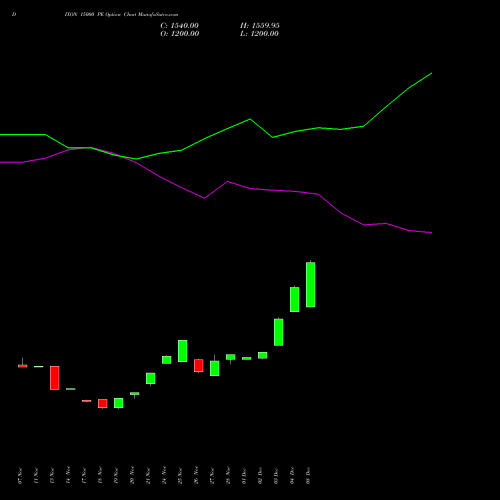500x500 pixels.
Task: Click the 04 Dec date label
Action: (x=292, y=476)
